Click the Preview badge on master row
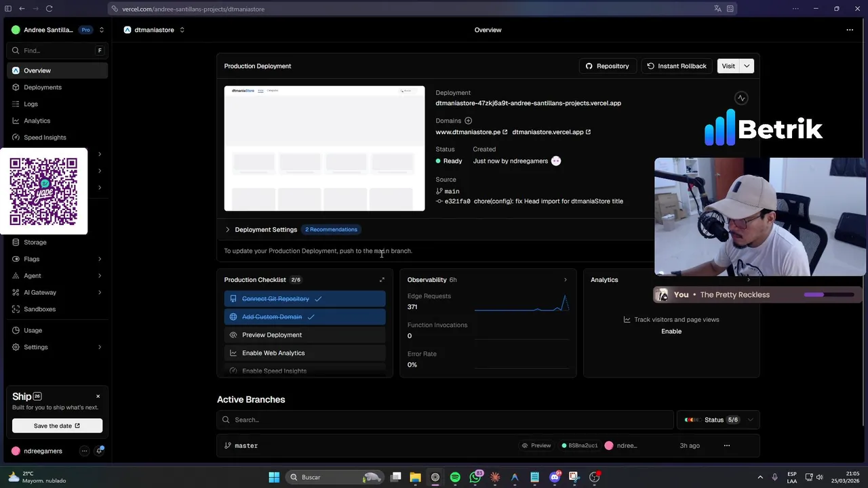868x488 pixels. pyautogui.click(x=536, y=445)
